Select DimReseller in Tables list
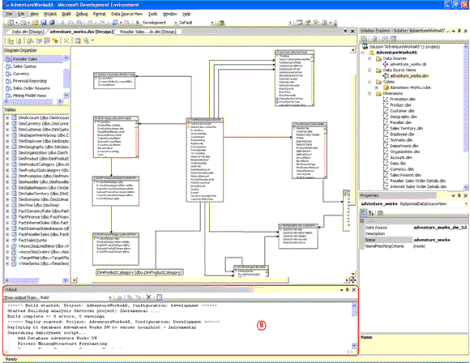The width and height of the screenshot is (470, 363). 43,182
